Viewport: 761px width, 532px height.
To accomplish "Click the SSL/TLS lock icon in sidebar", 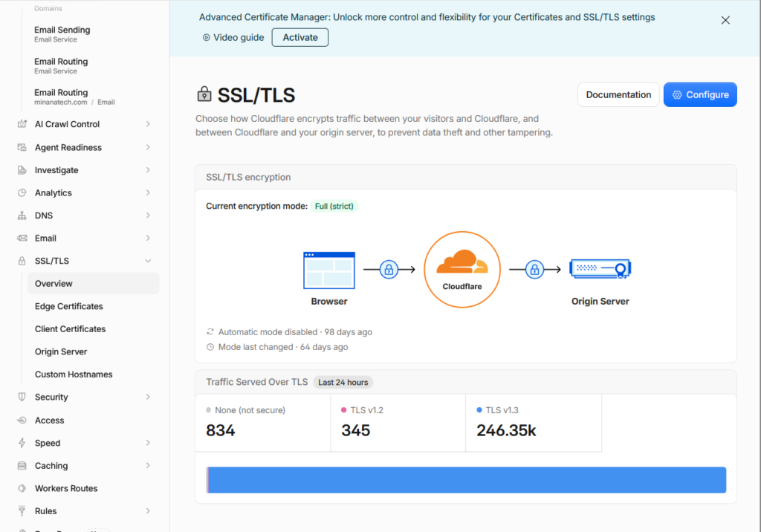I will (22, 261).
